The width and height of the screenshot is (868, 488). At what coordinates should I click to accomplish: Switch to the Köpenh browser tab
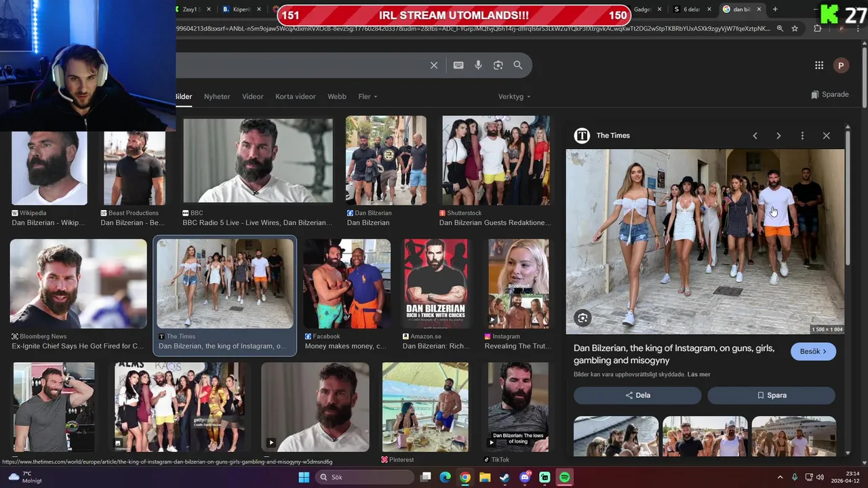tap(243, 9)
